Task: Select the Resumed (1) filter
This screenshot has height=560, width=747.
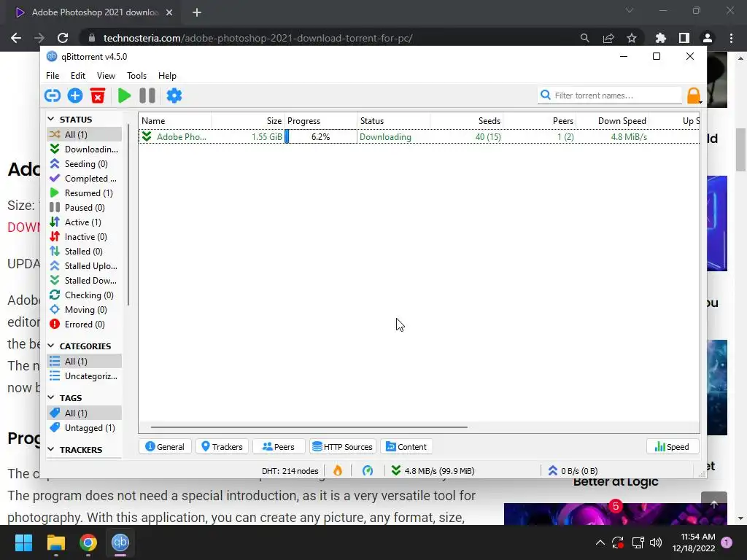Action: coord(84,192)
